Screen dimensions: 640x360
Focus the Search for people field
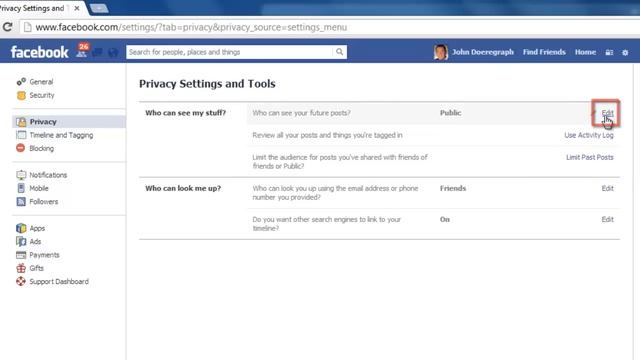(229, 52)
